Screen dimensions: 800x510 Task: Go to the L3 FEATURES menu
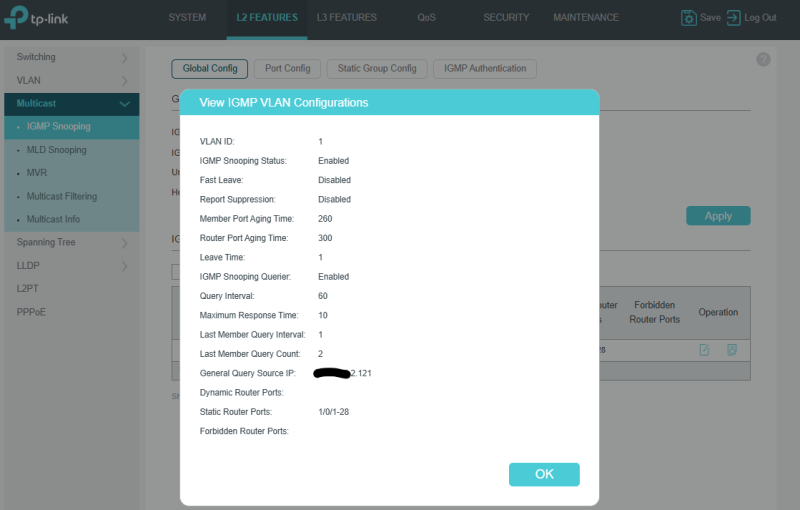click(x=347, y=18)
